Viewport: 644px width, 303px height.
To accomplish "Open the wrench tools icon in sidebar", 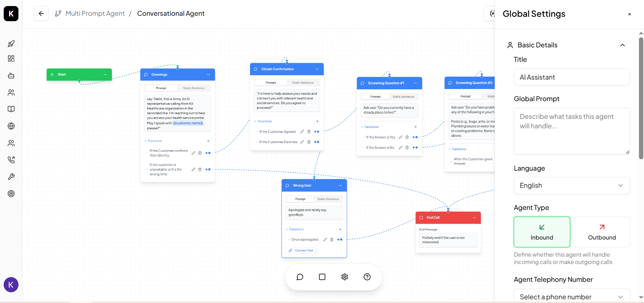I will [x=11, y=177].
